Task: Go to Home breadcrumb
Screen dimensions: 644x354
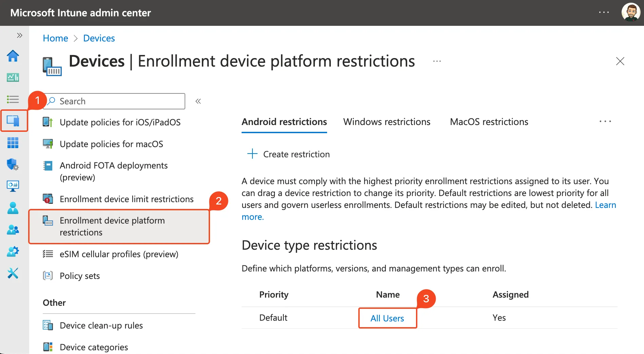Action: click(55, 38)
